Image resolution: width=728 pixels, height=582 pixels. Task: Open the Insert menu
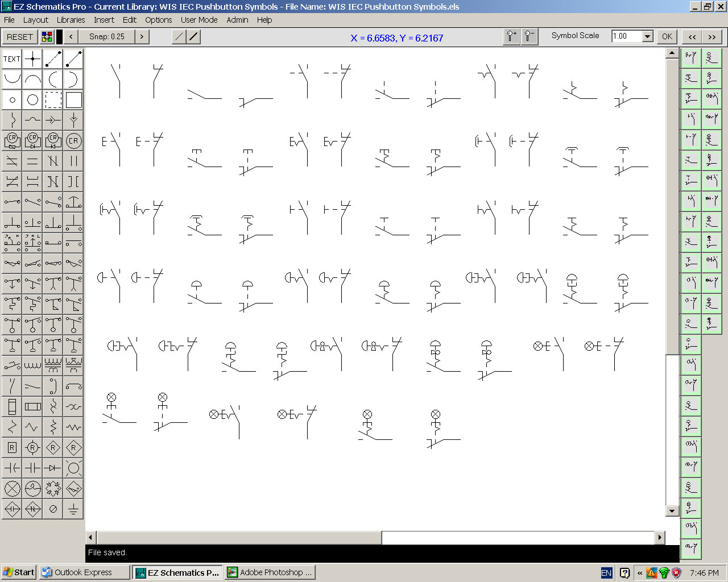[x=104, y=20]
